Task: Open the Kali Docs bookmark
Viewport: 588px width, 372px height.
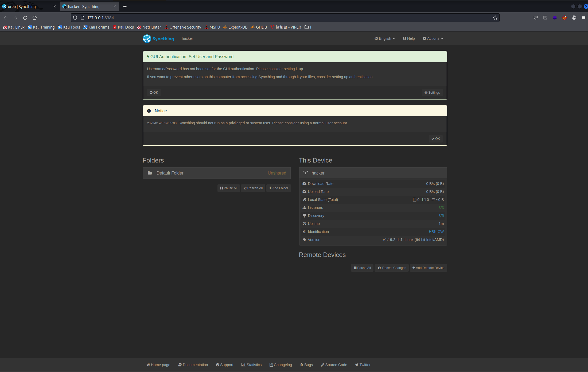Action: tap(123, 27)
